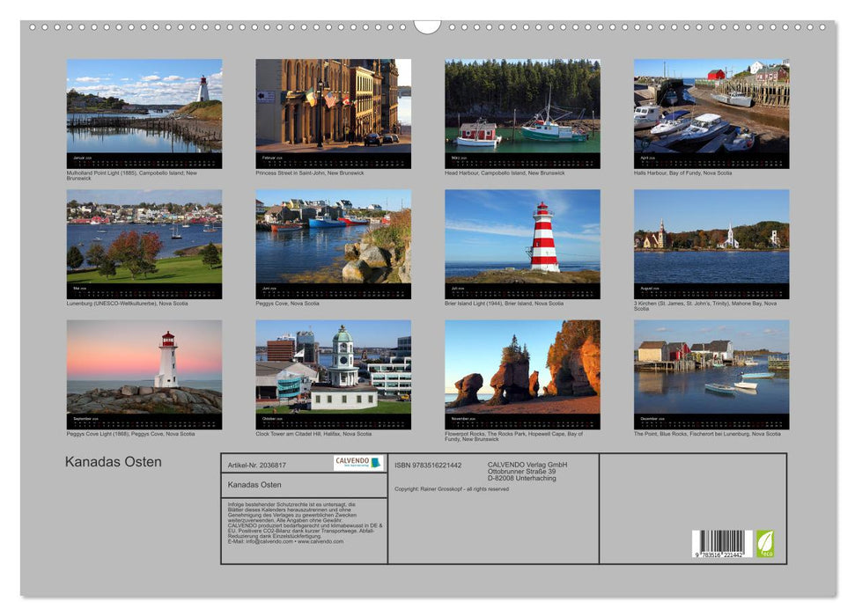Select the Februar Saint-John street thumbnail
The height and width of the screenshot is (616, 855).
click(x=335, y=110)
